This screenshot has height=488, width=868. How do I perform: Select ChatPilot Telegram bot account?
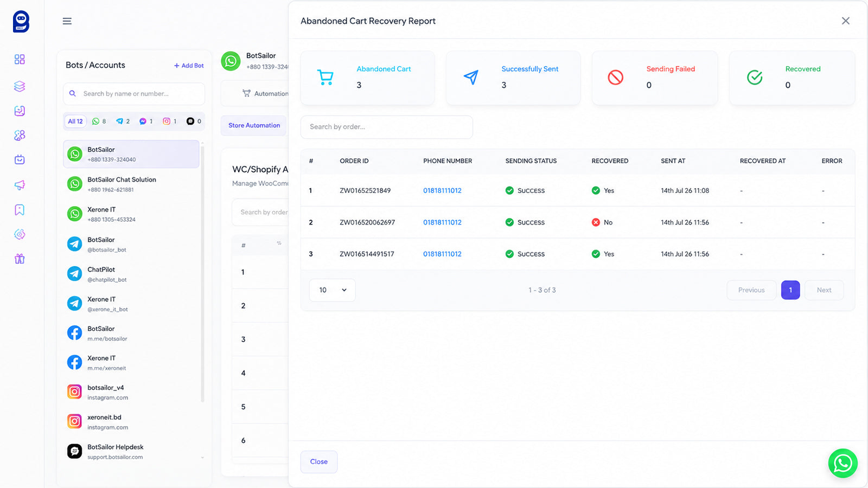(131, 274)
